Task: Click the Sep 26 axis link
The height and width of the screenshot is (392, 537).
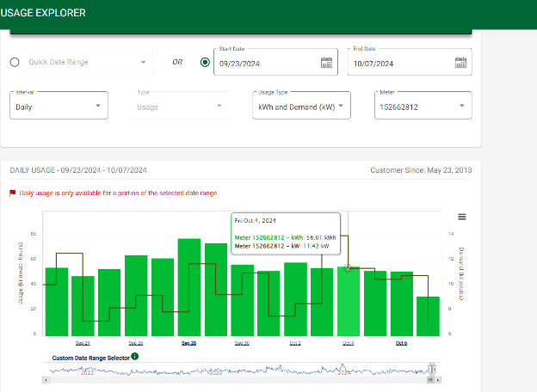Action: [x=136, y=343]
